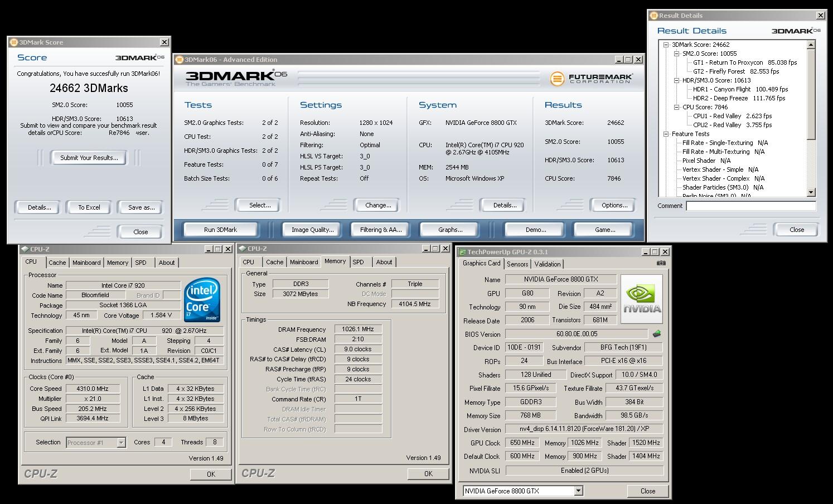Click the BIOS Version 60.80.0E.00.05 field
The image size is (833, 504).
tap(577, 334)
